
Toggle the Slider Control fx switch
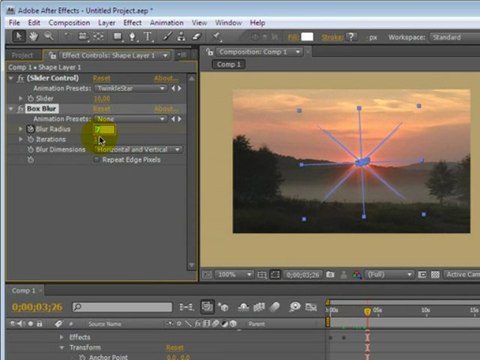pos(21,78)
